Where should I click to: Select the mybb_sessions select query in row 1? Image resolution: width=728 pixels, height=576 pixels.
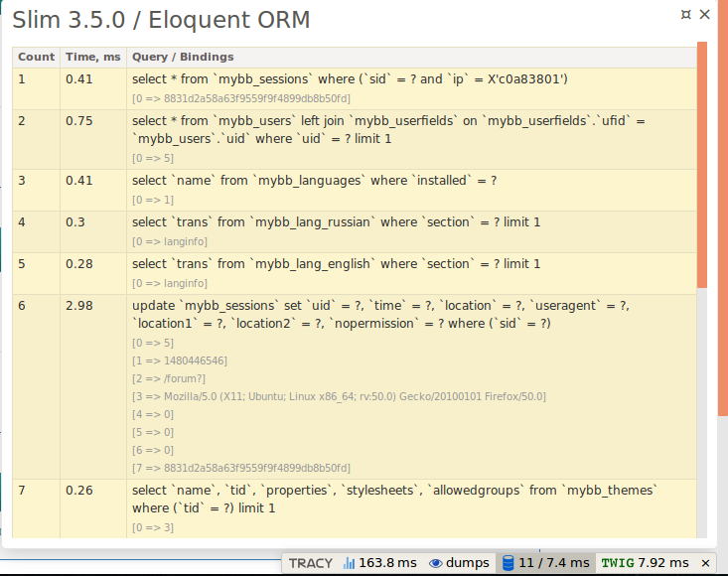click(350, 79)
